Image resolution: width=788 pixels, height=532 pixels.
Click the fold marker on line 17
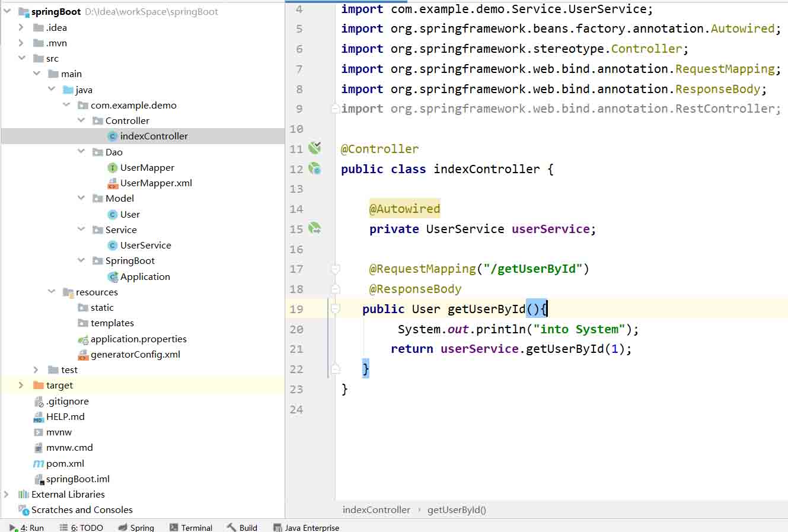coord(335,269)
